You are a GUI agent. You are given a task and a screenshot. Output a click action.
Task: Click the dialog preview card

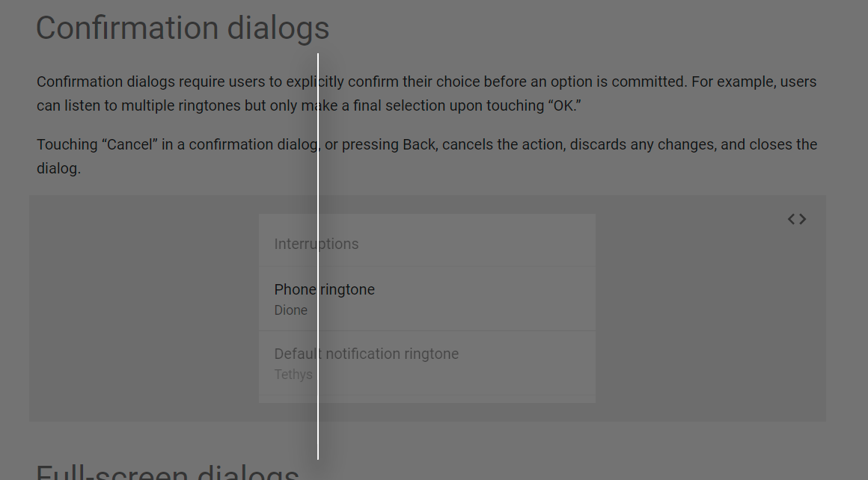[427, 309]
